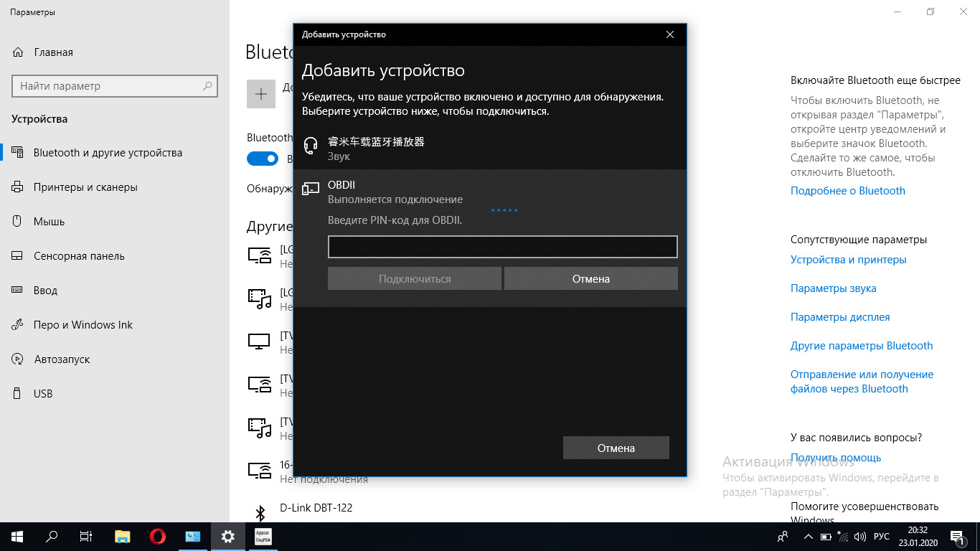Image resolution: width=980 pixels, height=551 pixels.
Task: Click the touchpad icon beside Сенсорная панель
Action: 19,256
